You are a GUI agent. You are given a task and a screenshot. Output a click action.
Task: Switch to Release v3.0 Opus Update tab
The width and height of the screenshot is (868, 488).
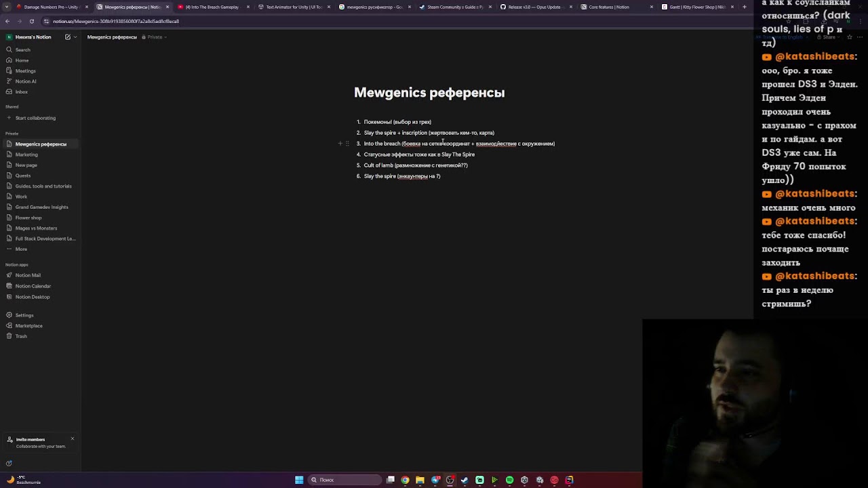click(535, 7)
